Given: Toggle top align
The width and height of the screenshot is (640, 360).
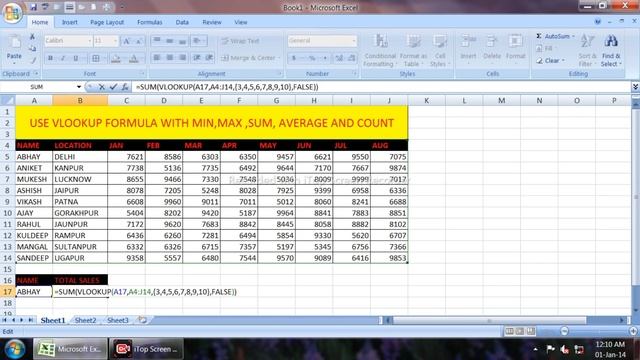Looking at the screenshot, I should coord(156,41).
